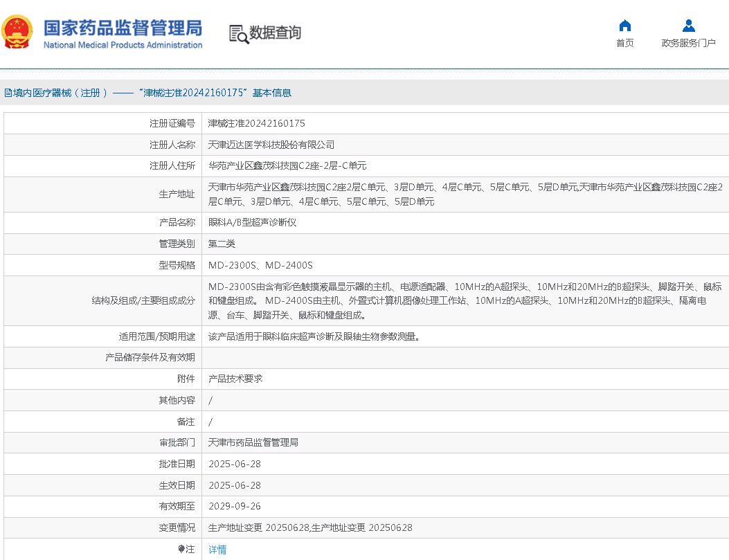729x560 pixels.
Task: Click the registrant name 天津迈达医学科技股份有限公司
Action: 271,145
